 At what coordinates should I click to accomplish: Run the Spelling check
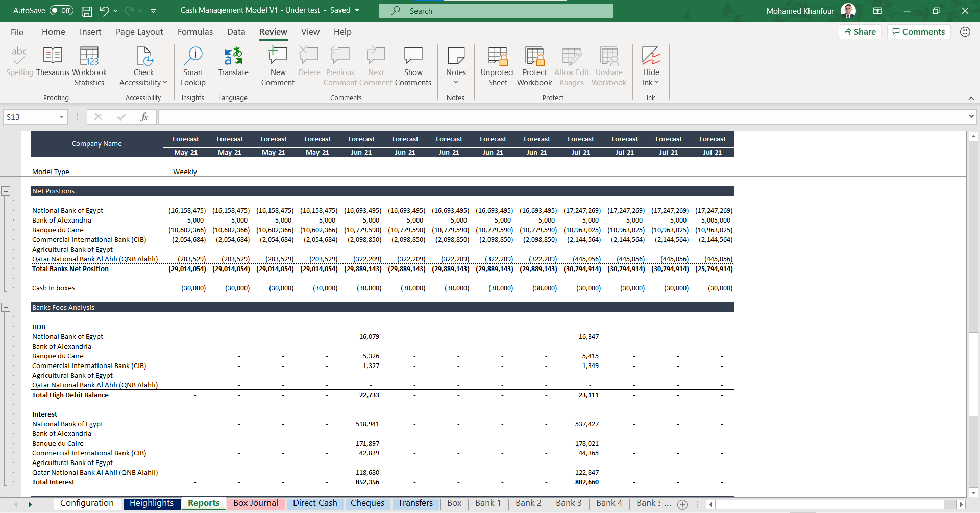pyautogui.click(x=19, y=62)
